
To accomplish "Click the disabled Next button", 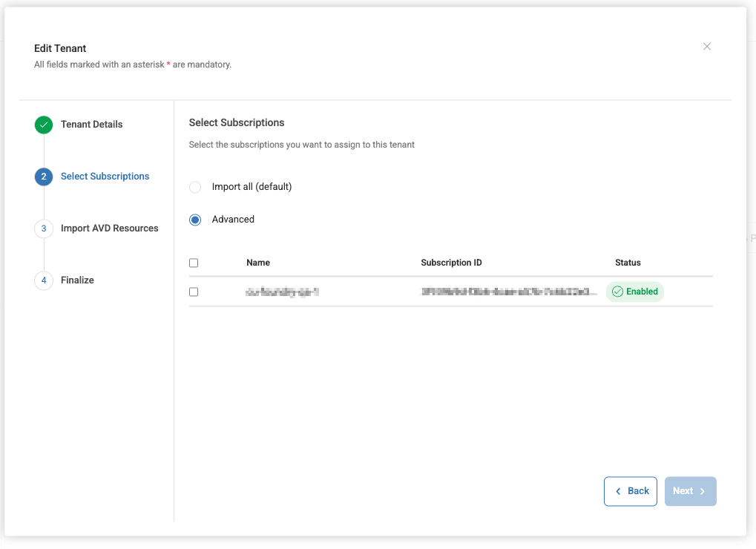I will [690, 491].
